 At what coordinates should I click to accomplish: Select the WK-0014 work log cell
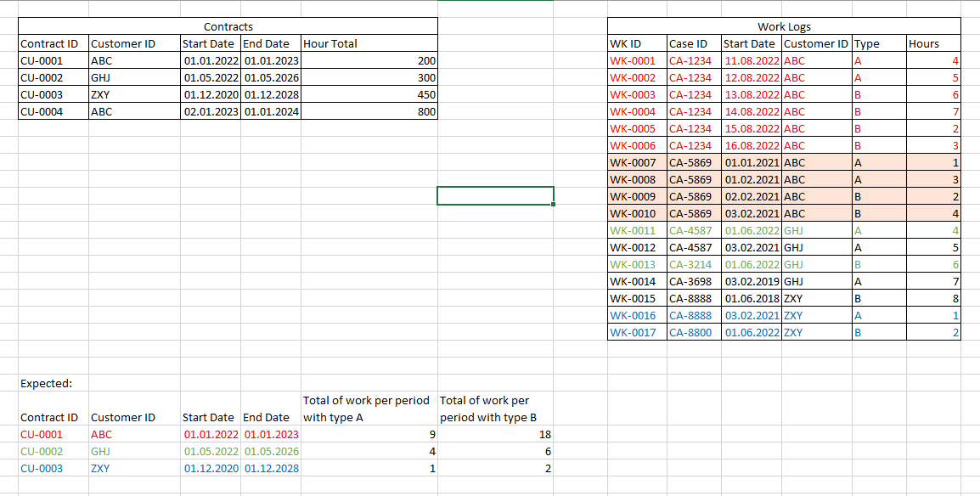(x=638, y=281)
